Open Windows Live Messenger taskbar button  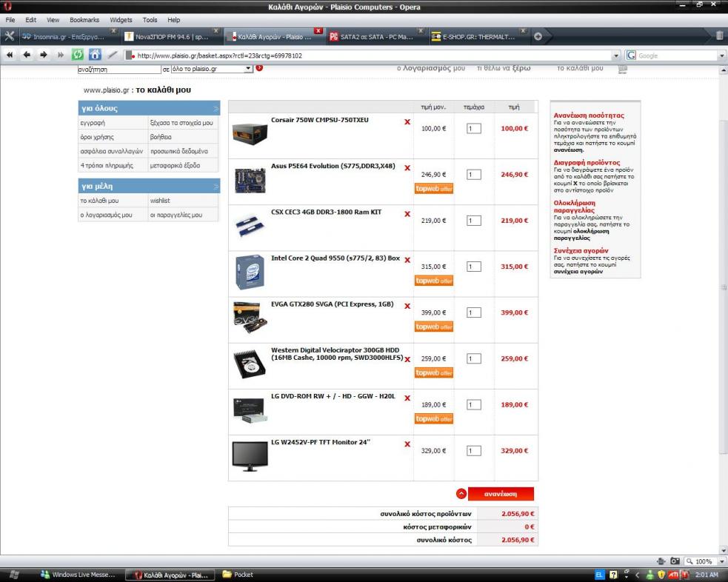coord(78,575)
